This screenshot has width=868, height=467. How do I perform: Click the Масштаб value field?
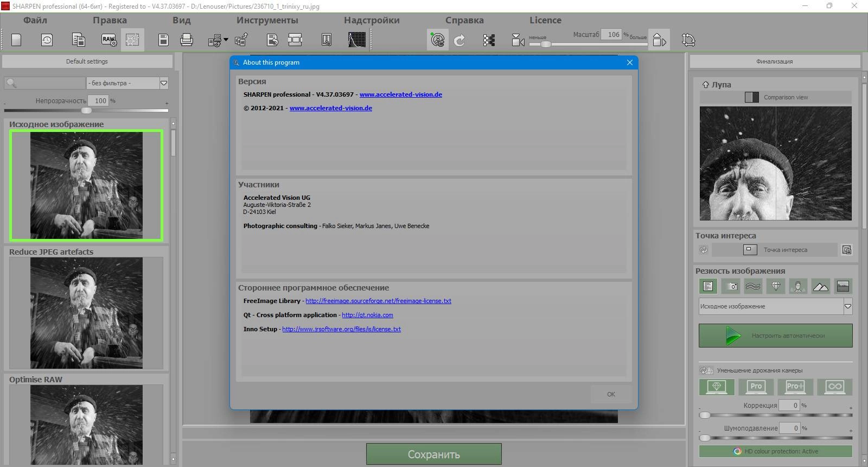[611, 34]
